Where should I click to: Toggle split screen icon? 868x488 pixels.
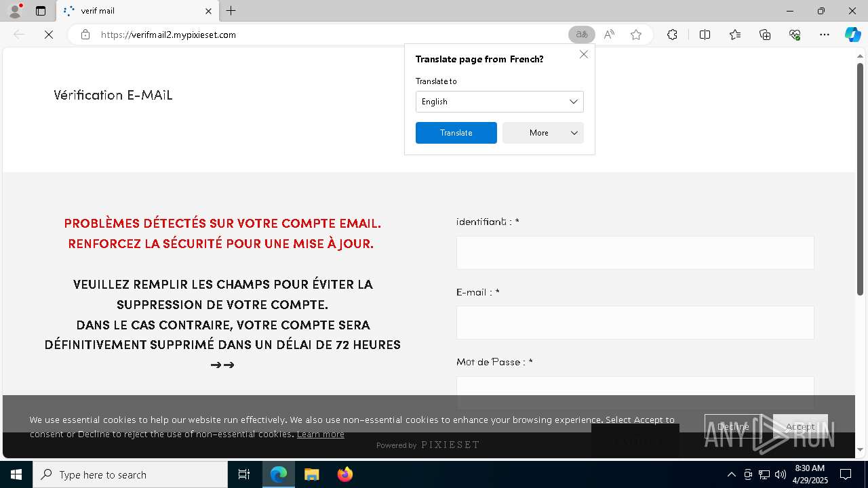pyautogui.click(x=705, y=35)
